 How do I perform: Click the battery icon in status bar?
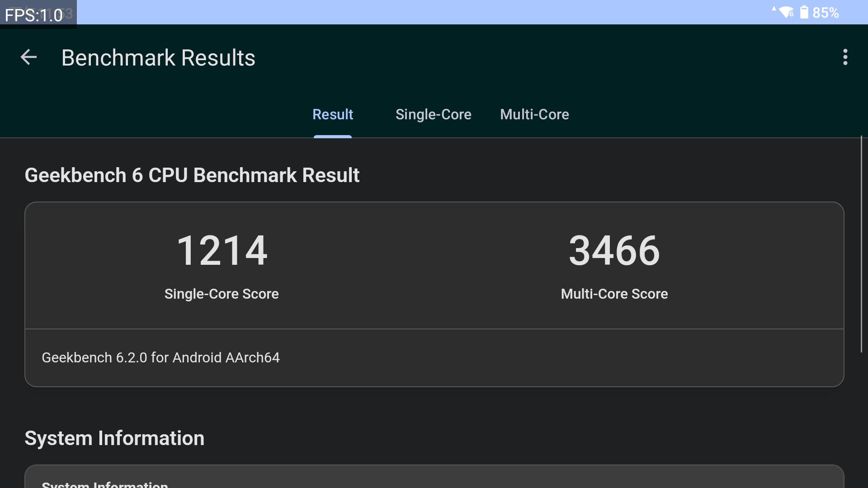pos(804,12)
